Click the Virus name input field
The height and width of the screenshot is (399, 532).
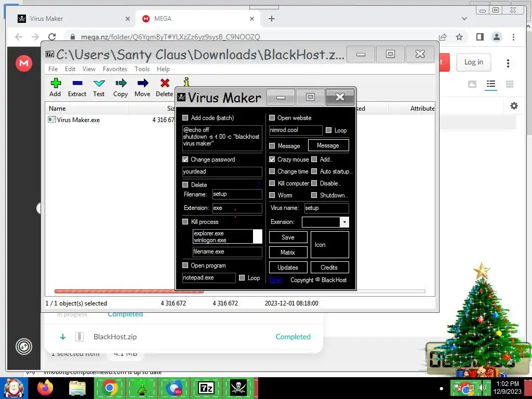(326, 208)
